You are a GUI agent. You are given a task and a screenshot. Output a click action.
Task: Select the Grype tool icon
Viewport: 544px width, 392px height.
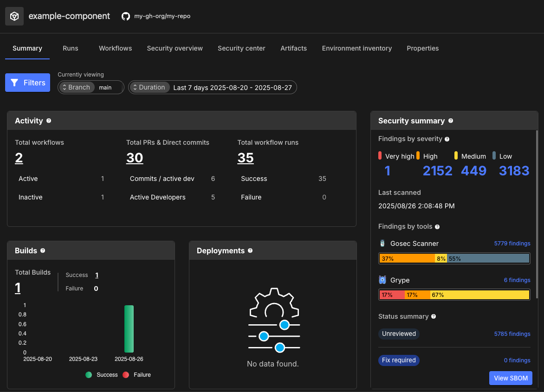382,280
